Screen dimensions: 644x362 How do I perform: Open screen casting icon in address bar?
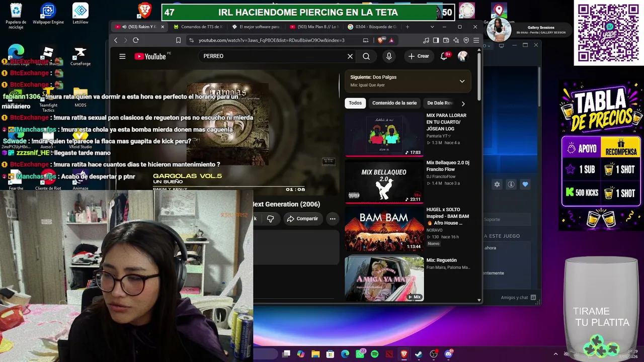point(366,40)
